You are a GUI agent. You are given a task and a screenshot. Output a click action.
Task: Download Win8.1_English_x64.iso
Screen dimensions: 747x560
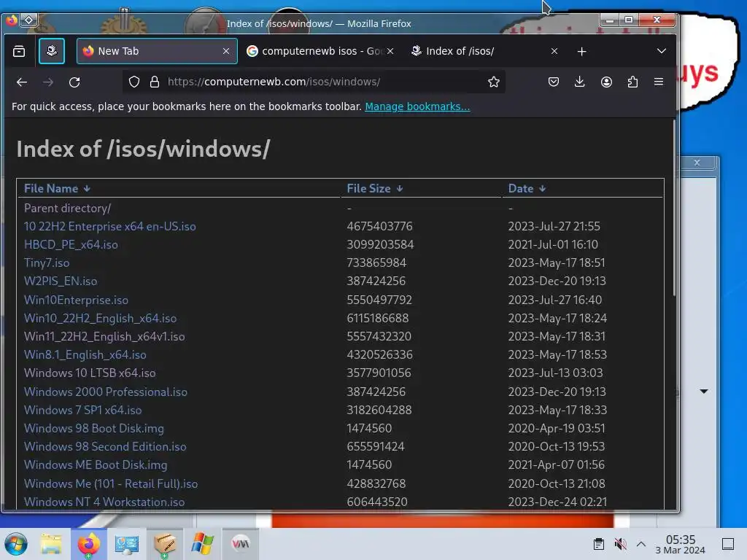[x=85, y=355]
